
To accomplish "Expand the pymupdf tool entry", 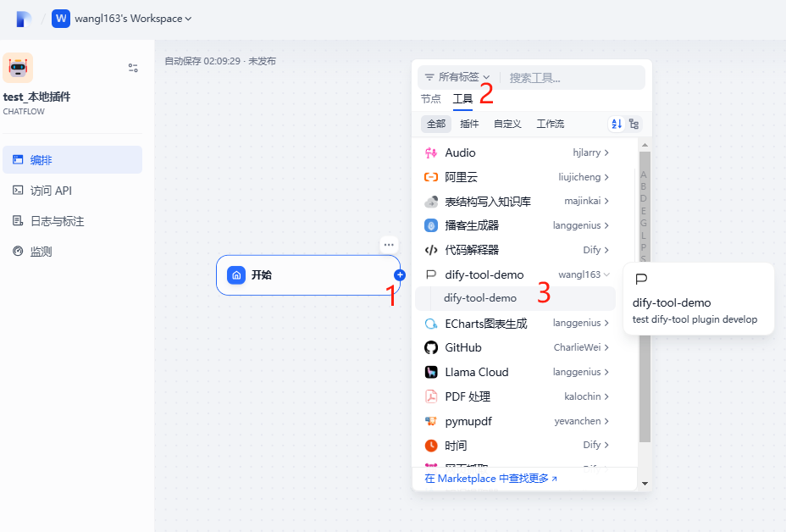I will click(517, 421).
